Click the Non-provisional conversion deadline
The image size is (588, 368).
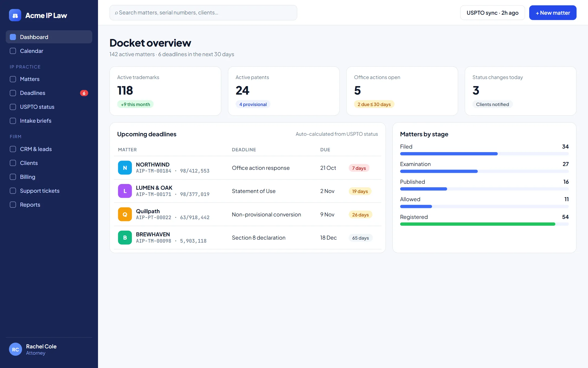[x=267, y=215]
